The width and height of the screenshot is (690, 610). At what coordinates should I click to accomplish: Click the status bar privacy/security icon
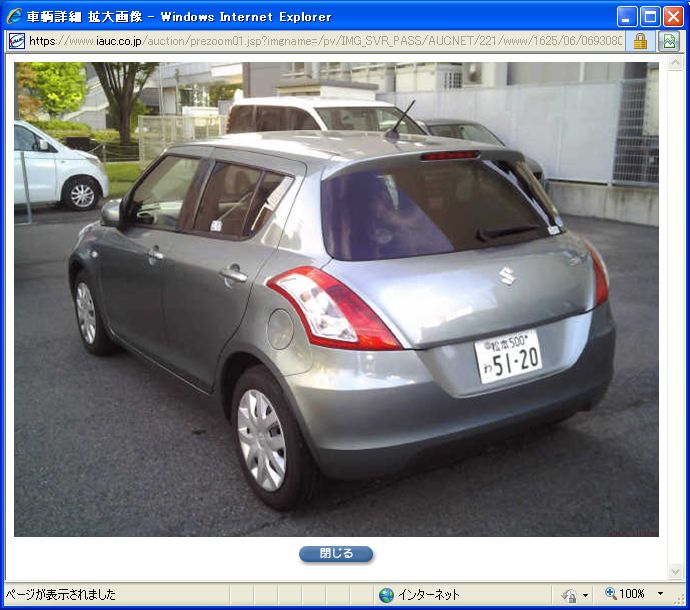pos(568,595)
